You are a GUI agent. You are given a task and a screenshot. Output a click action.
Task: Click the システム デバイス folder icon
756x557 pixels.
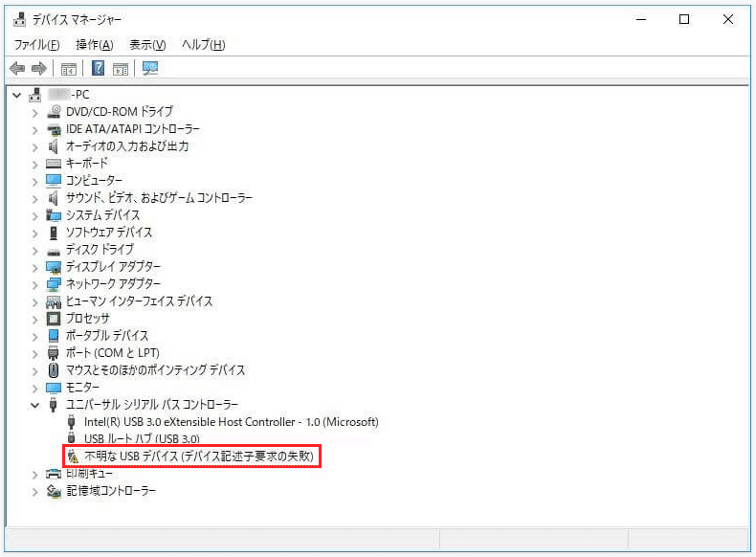(x=54, y=215)
